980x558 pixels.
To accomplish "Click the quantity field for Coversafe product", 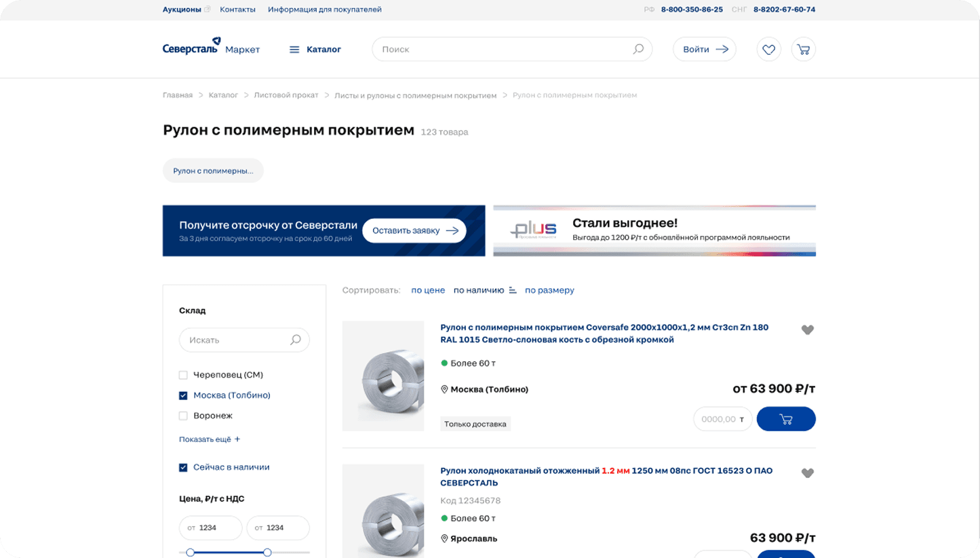I will coord(723,419).
